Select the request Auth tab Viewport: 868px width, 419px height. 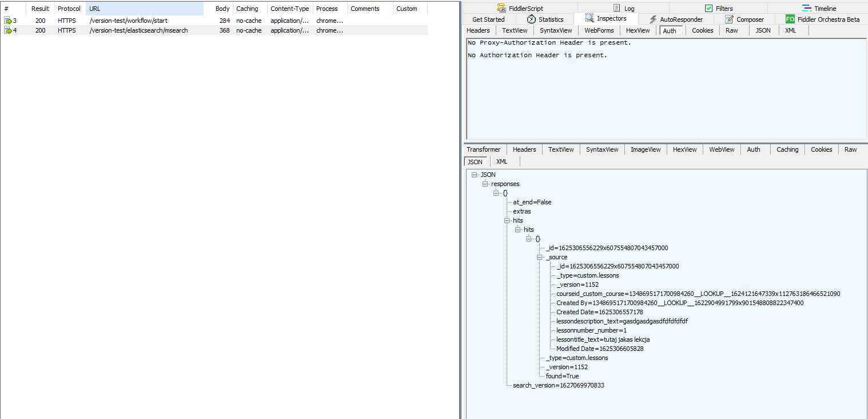[x=670, y=31]
